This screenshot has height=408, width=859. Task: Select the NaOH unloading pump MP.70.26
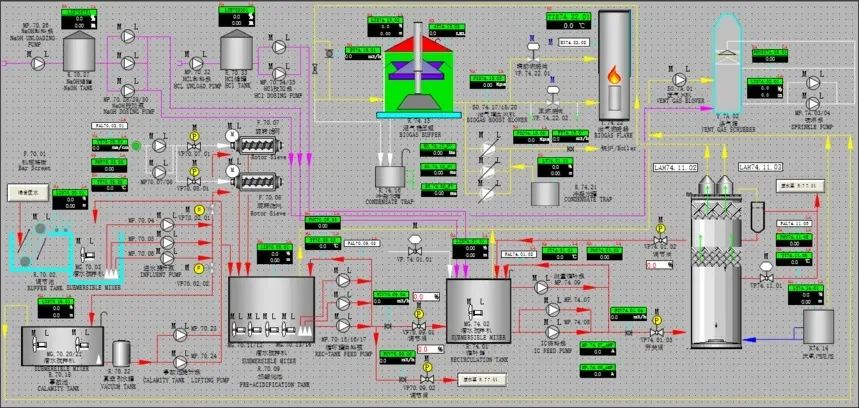click(x=38, y=64)
